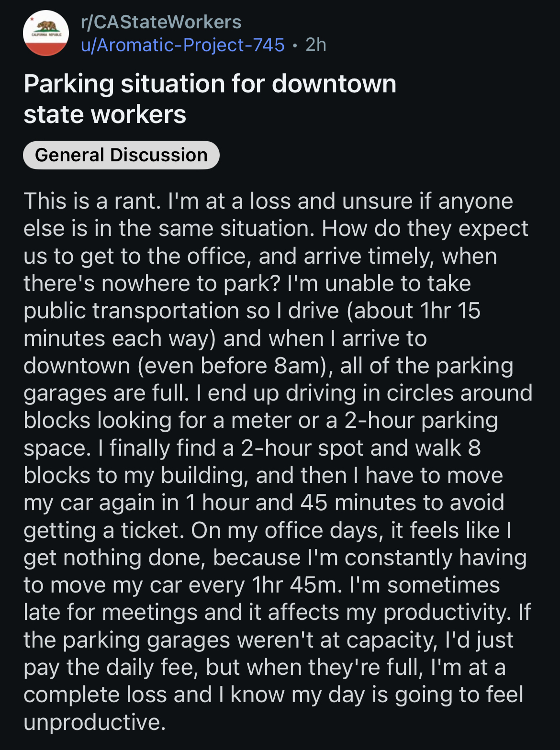Image resolution: width=560 pixels, height=750 pixels.
Task: Tap the text '(about 1hr 15' in the post body
Action: pos(413,311)
